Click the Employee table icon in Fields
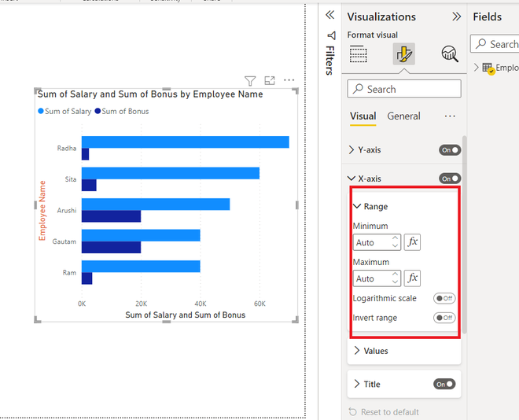Viewport: 519px width, 420px height. click(x=488, y=68)
